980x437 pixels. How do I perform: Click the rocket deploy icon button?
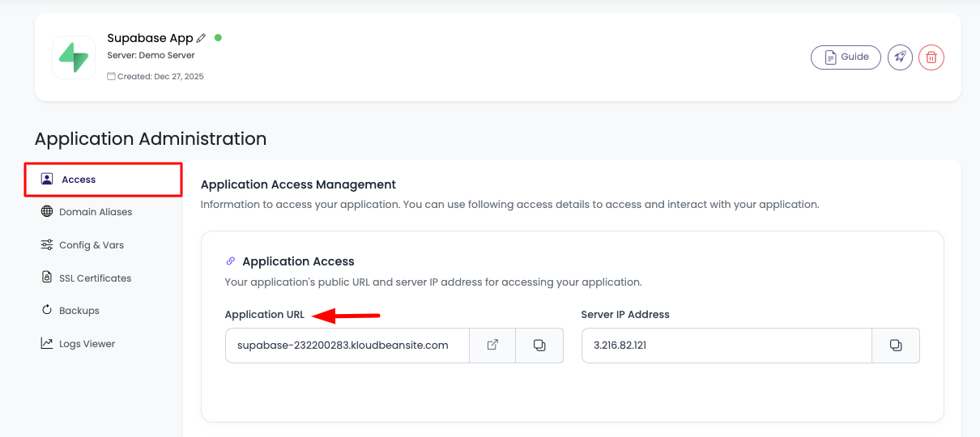click(900, 57)
